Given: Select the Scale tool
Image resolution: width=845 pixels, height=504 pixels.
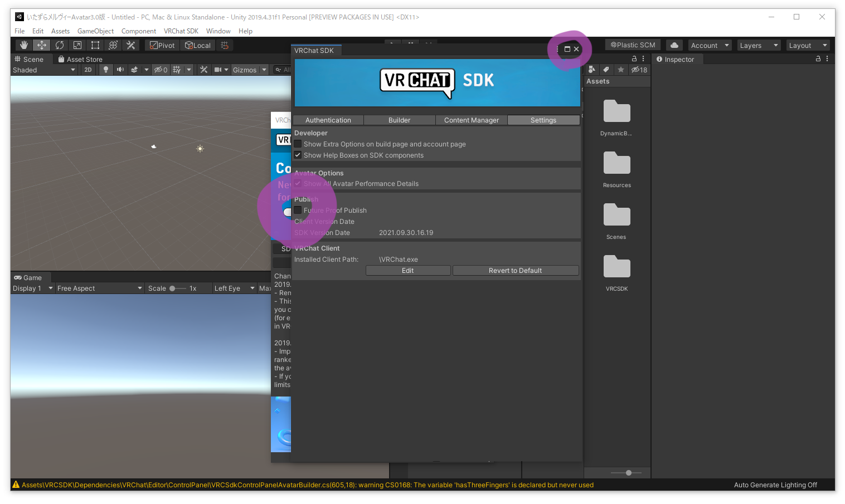Looking at the screenshot, I should click(77, 45).
